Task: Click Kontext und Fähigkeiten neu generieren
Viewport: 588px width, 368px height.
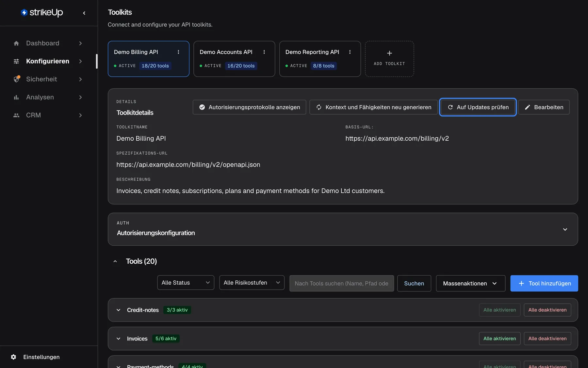Action: (373, 107)
